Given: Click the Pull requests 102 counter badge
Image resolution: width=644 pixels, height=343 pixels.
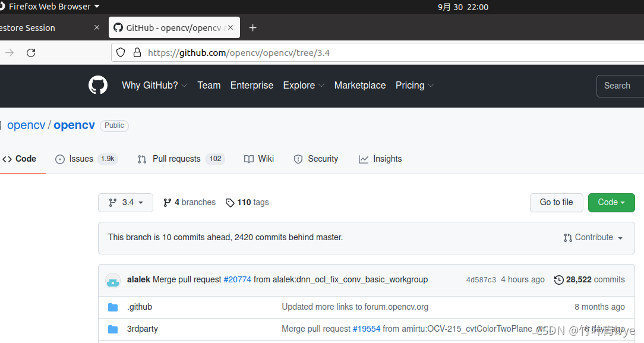Looking at the screenshot, I should (215, 159).
